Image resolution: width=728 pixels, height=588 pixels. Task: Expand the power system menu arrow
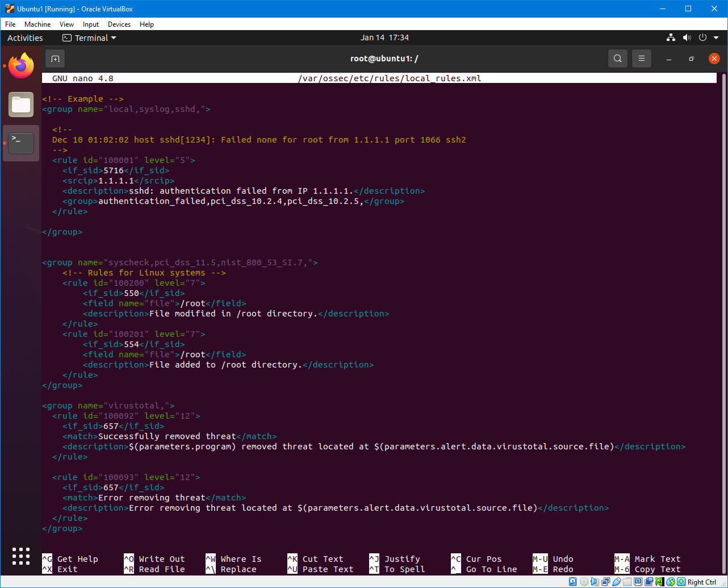[x=716, y=37]
